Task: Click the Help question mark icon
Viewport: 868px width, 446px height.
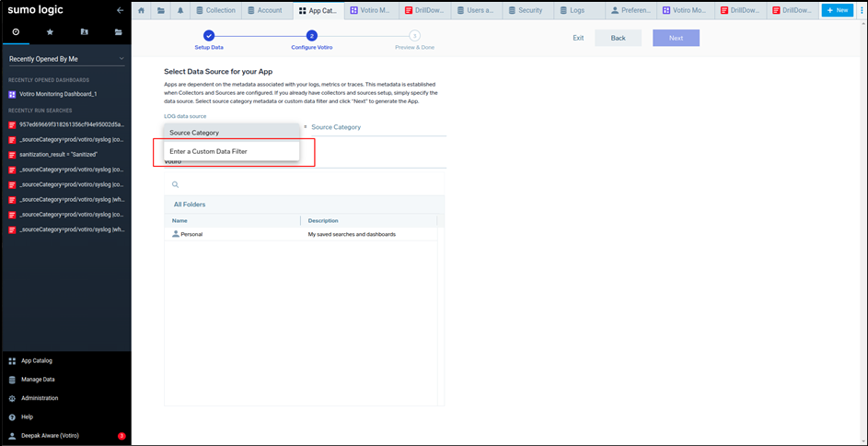Action: [12, 417]
